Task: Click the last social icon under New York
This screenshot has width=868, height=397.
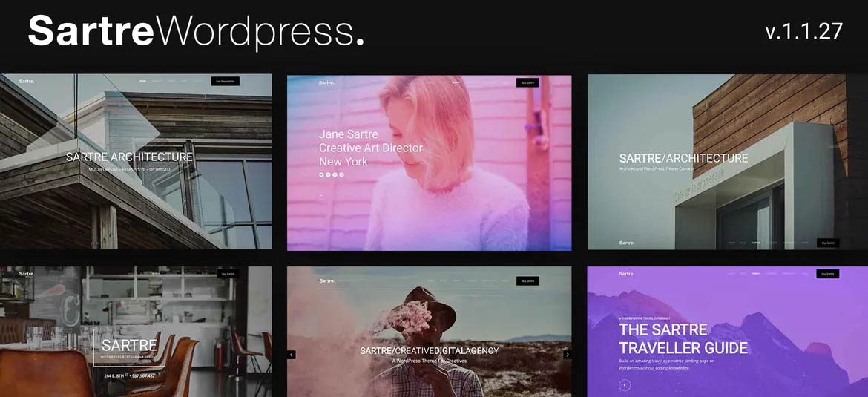Action: click(x=341, y=175)
